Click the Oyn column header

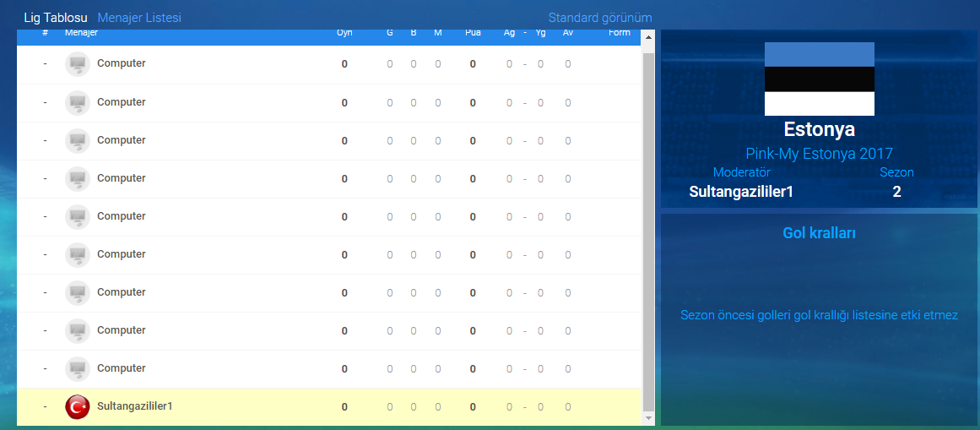point(344,33)
